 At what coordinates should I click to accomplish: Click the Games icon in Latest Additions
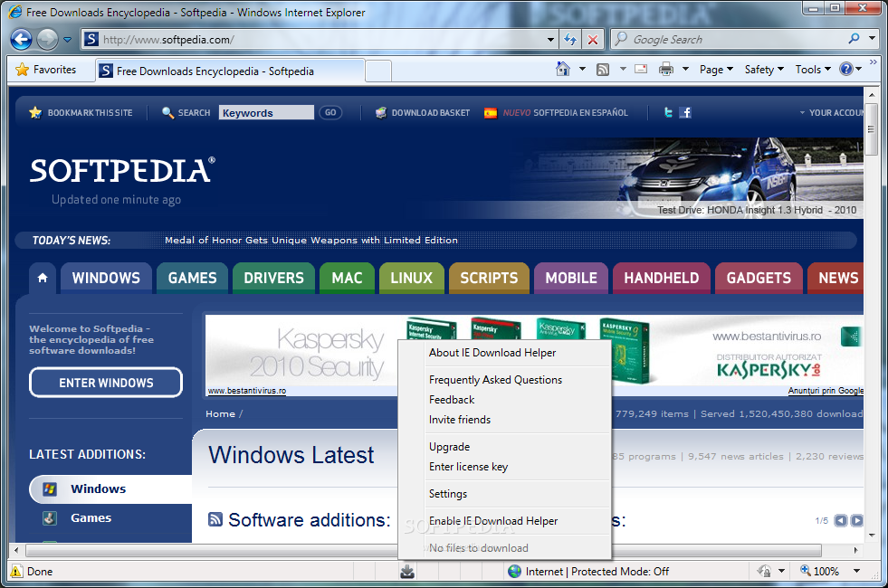click(50, 517)
